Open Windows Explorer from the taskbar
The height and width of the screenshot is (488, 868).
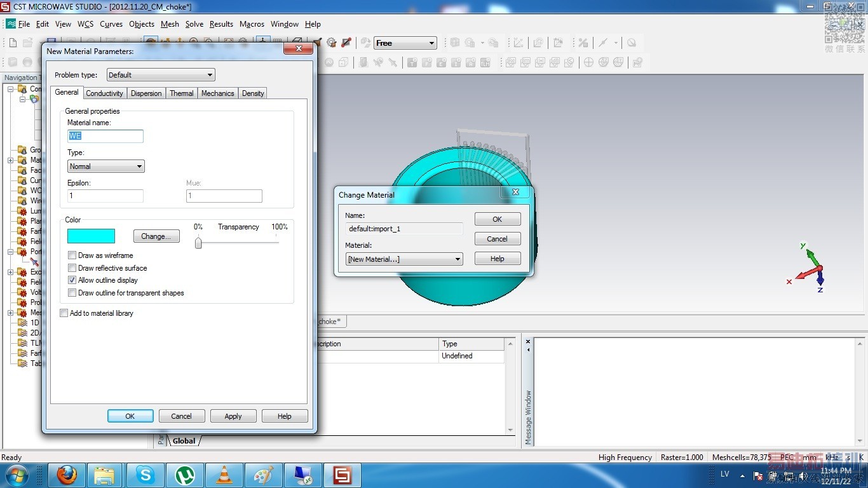pos(105,475)
